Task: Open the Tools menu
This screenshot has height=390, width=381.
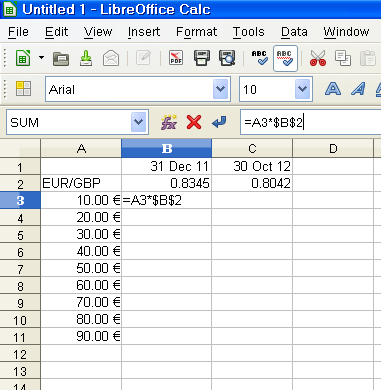Action: click(x=249, y=32)
